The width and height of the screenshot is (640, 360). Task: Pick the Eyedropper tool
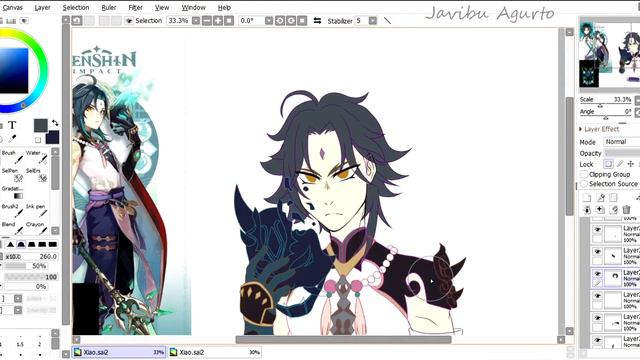(12, 139)
